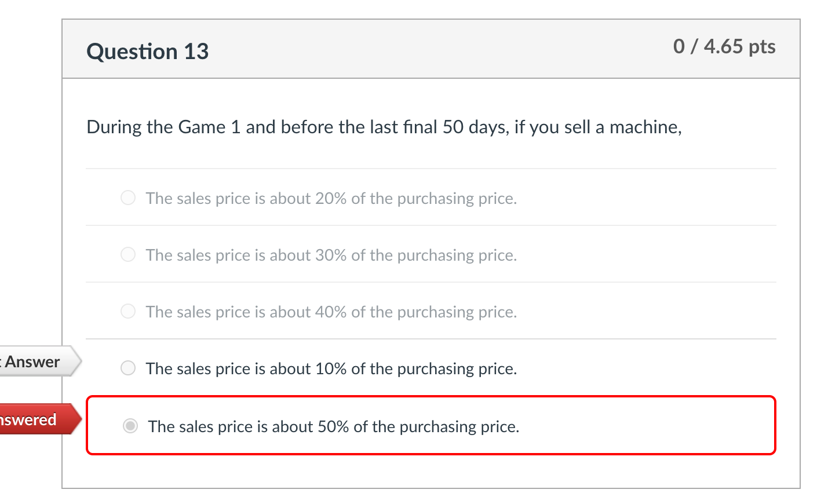The height and width of the screenshot is (504, 839).
Task: Click the answer text saying 30% of purchasing price
Action: [x=331, y=255]
